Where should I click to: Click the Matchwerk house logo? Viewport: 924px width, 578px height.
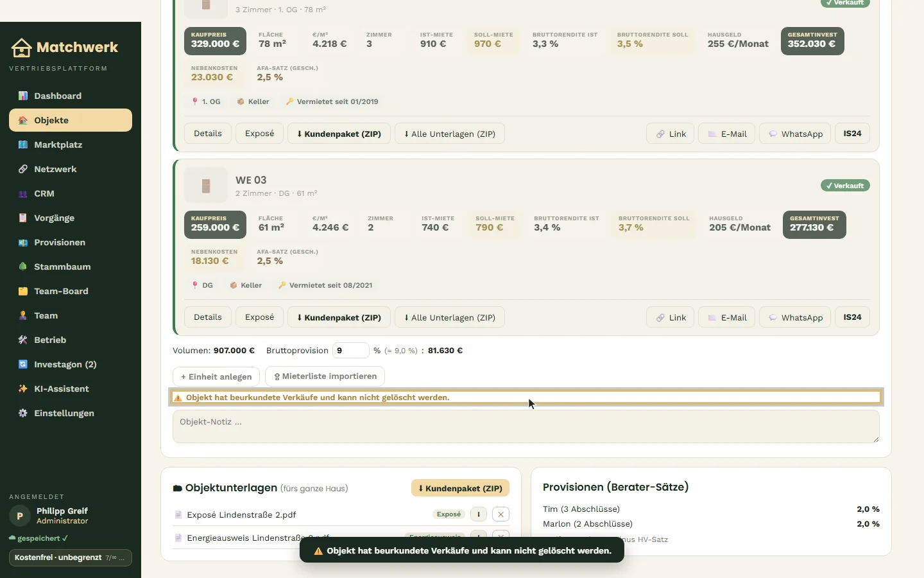[21, 47]
